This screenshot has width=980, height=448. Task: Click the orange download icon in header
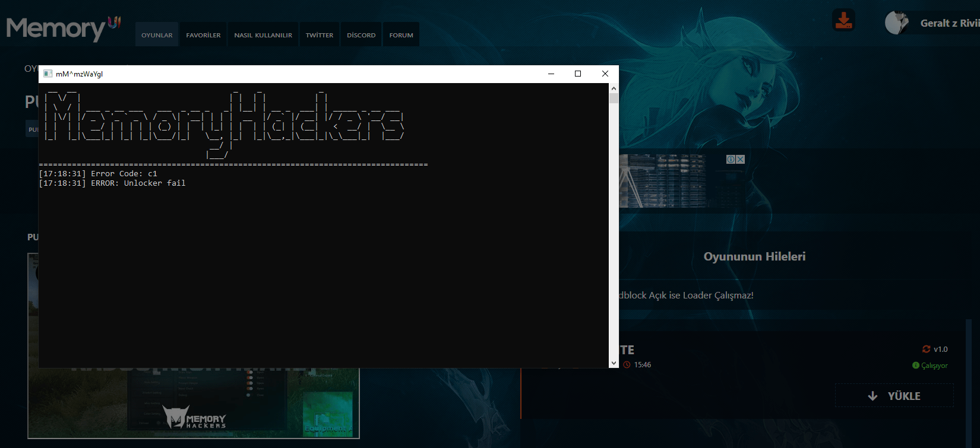pos(843,20)
